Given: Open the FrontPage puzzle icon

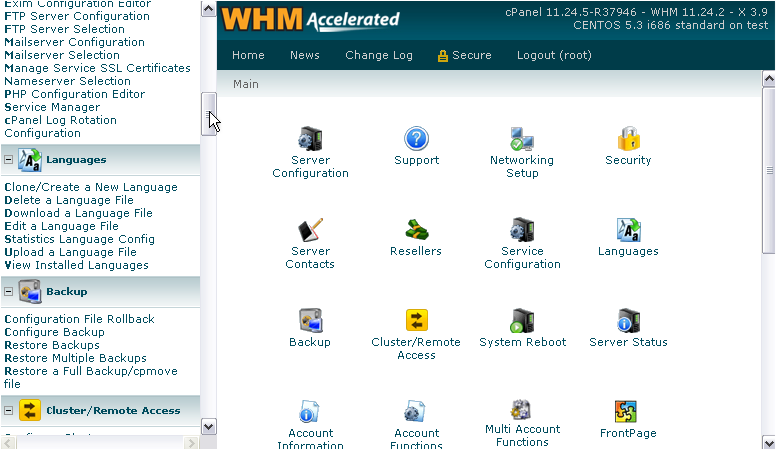Looking at the screenshot, I should (x=626, y=411).
